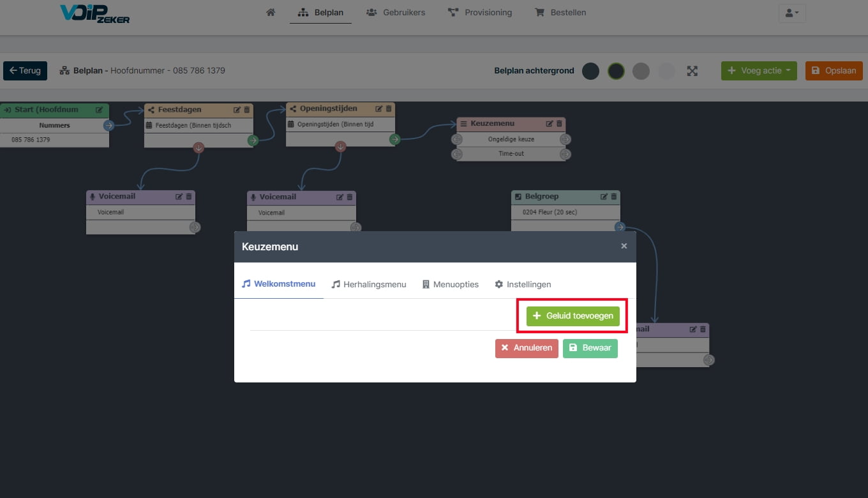This screenshot has width=868, height=498.
Task: Click the red down connector of Openingstijden
Action: 340,147
